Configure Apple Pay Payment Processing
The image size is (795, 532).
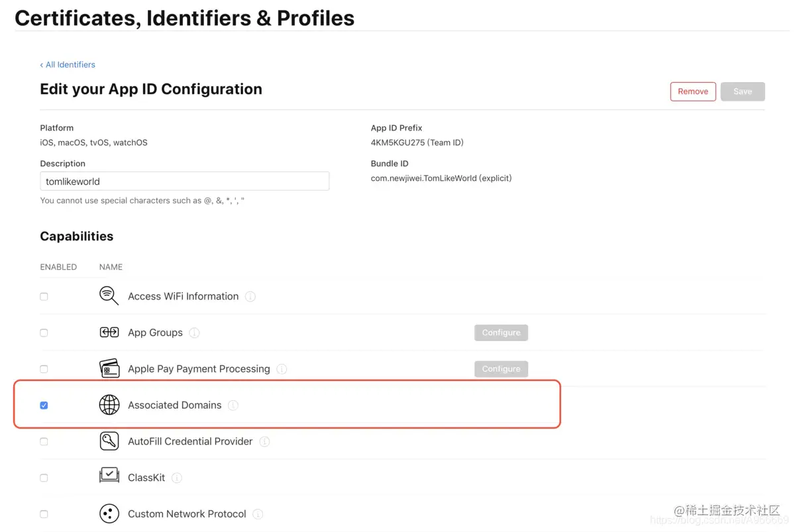501,369
